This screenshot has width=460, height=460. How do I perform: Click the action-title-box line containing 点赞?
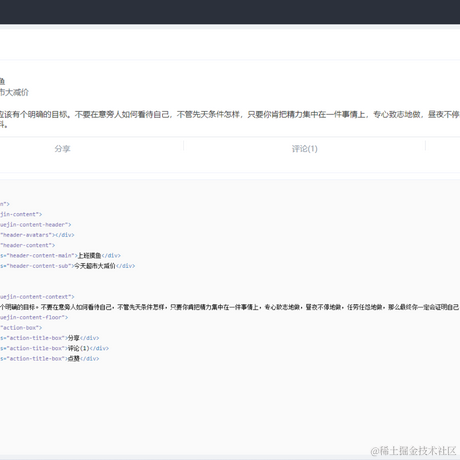pyautogui.click(x=50, y=359)
